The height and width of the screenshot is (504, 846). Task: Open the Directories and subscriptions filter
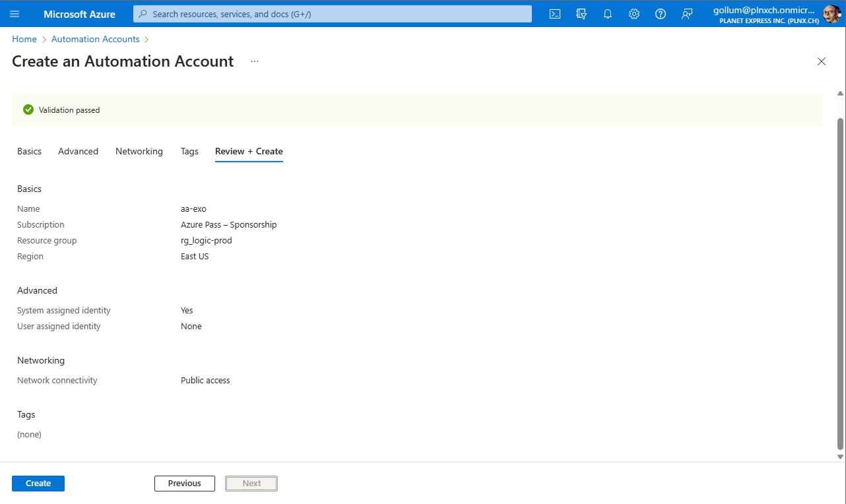tap(581, 13)
